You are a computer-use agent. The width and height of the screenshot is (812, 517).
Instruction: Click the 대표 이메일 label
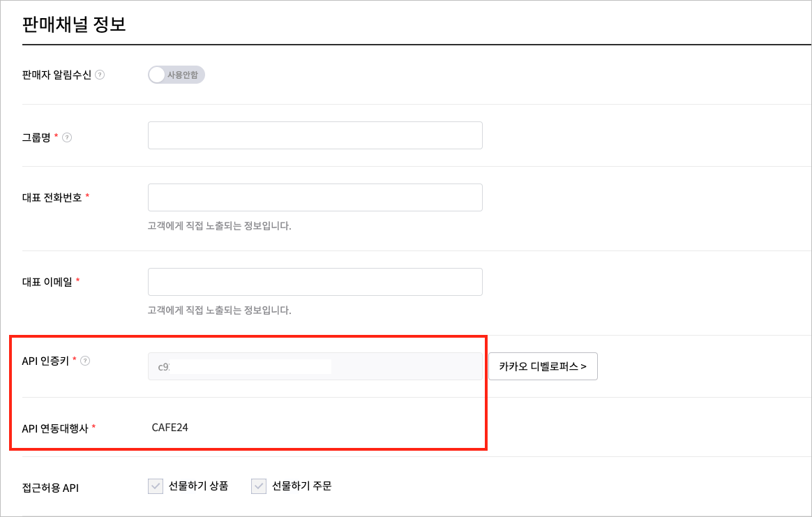[x=47, y=282]
